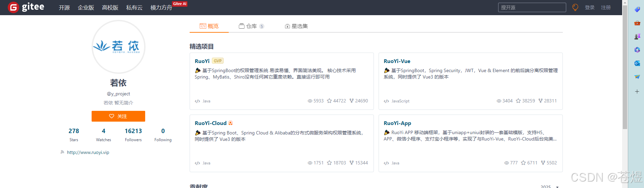Click the fork icon on RuoYi card
Image resolution: width=644 pixels, height=188 pixels.
tap(352, 101)
